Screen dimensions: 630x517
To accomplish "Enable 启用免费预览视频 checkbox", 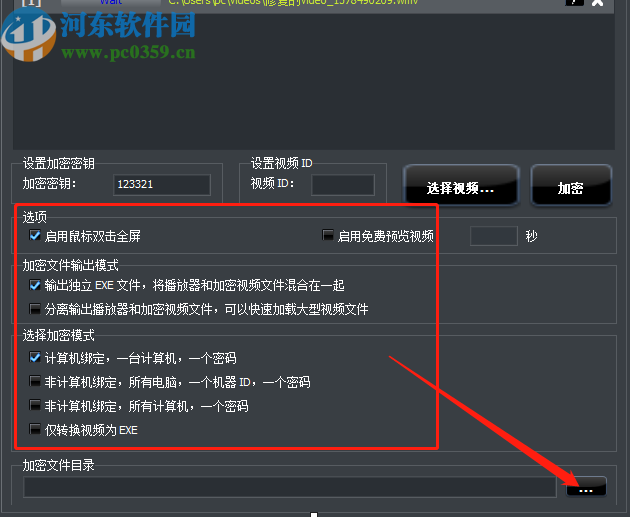I will [x=328, y=235].
